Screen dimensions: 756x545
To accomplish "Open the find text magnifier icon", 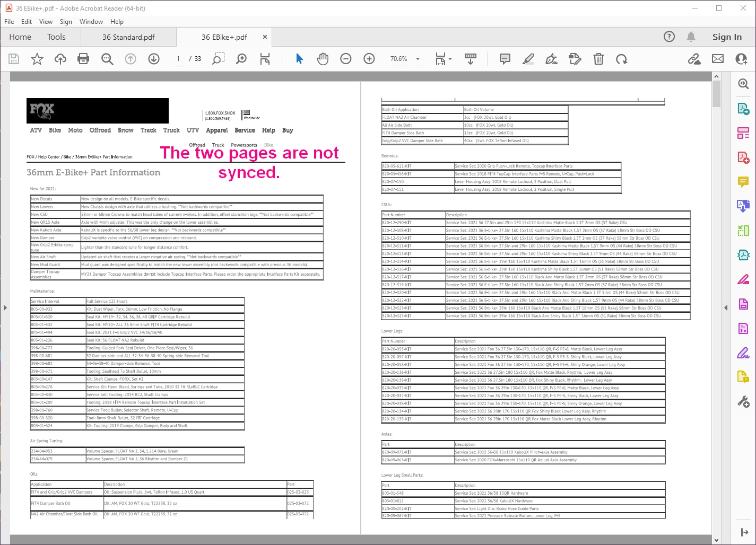I will pyautogui.click(x=107, y=59).
